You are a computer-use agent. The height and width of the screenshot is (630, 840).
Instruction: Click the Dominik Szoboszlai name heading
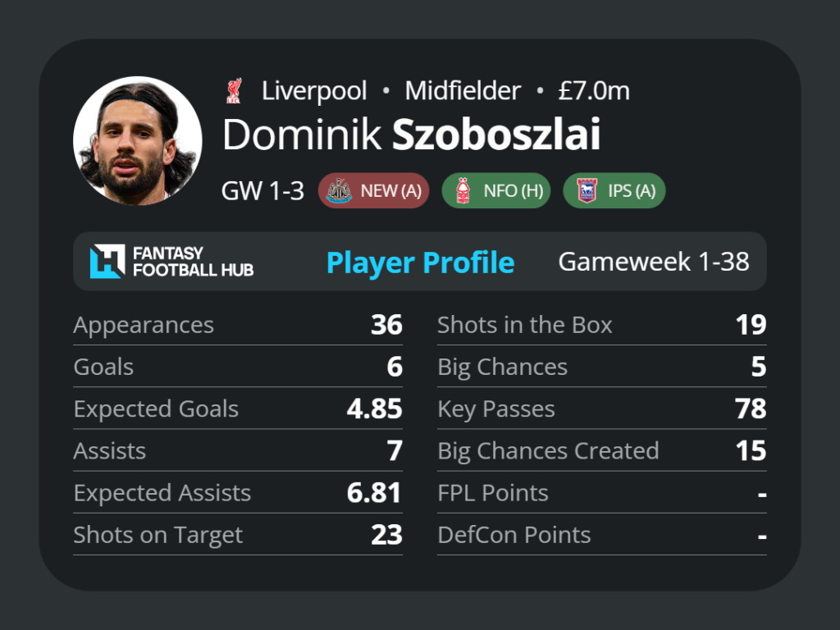point(411,135)
